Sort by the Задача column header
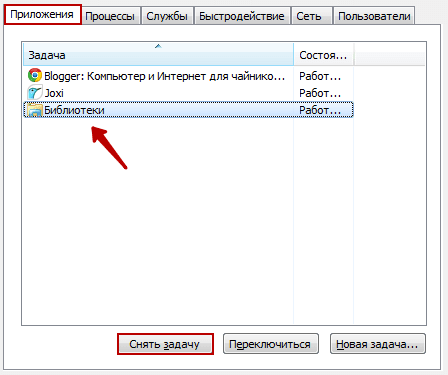Screen dimensions: 448x375 (158, 54)
